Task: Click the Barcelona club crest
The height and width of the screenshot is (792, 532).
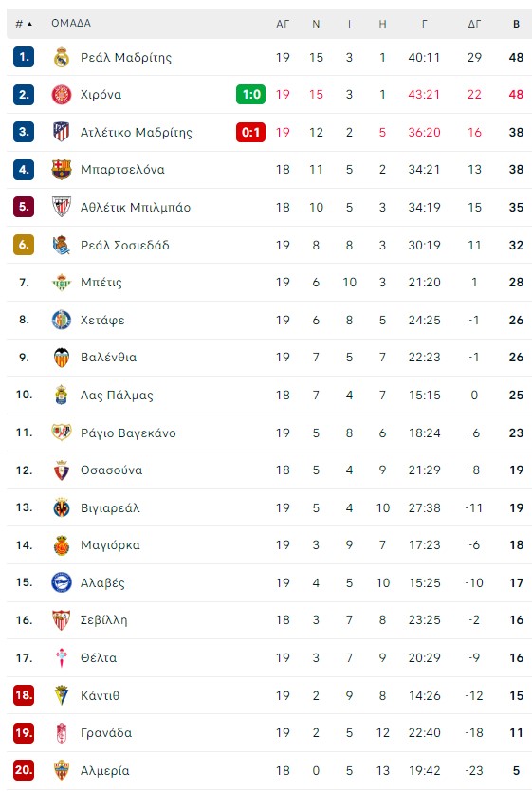Action: point(61,170)
